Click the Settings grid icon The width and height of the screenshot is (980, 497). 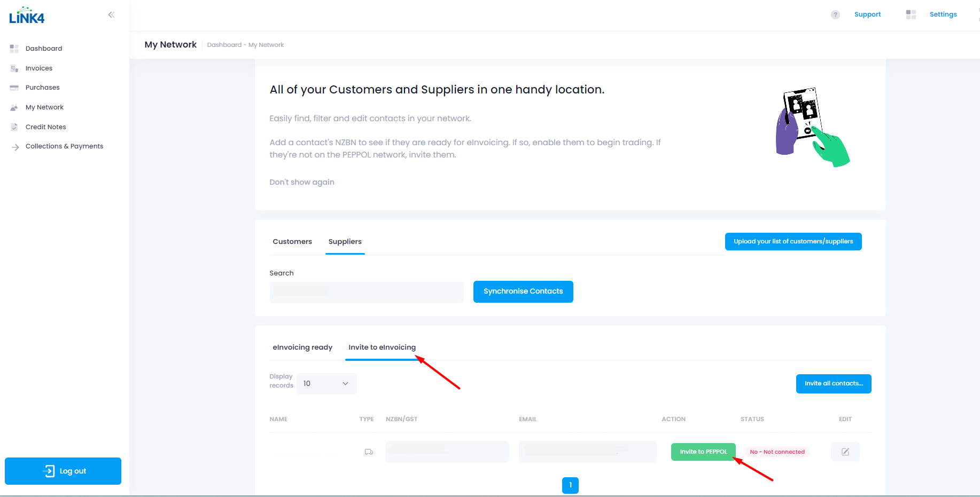911,15
